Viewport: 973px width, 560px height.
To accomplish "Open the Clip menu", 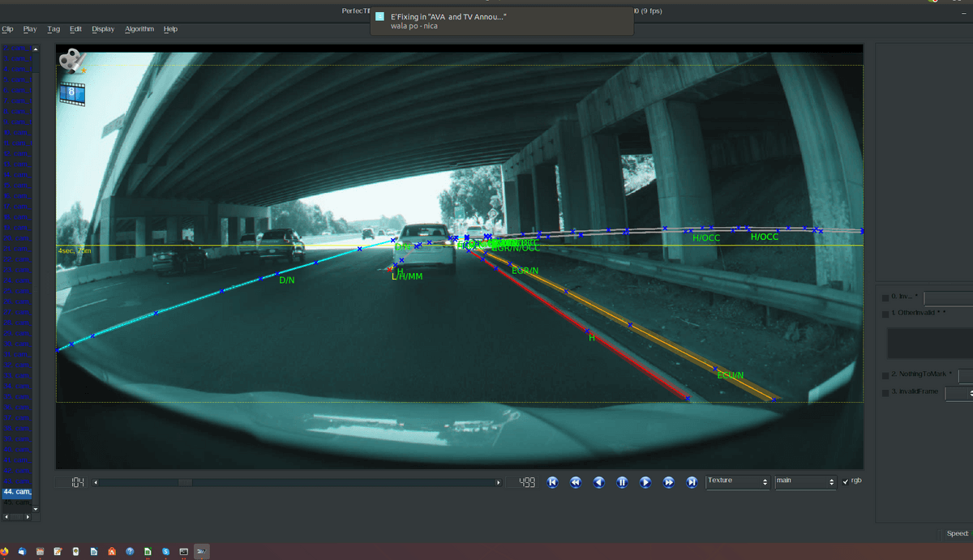I will pyautogui.click(x=7, y=29).
